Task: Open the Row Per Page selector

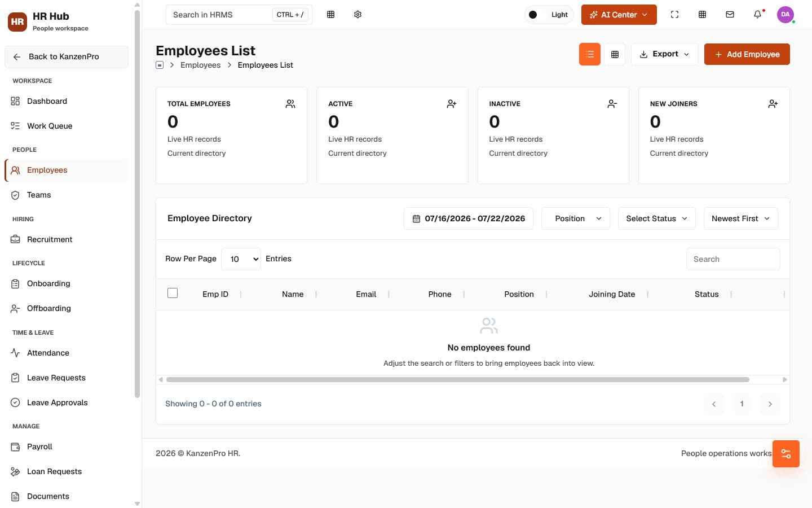Action: click(x=241, y=259)
